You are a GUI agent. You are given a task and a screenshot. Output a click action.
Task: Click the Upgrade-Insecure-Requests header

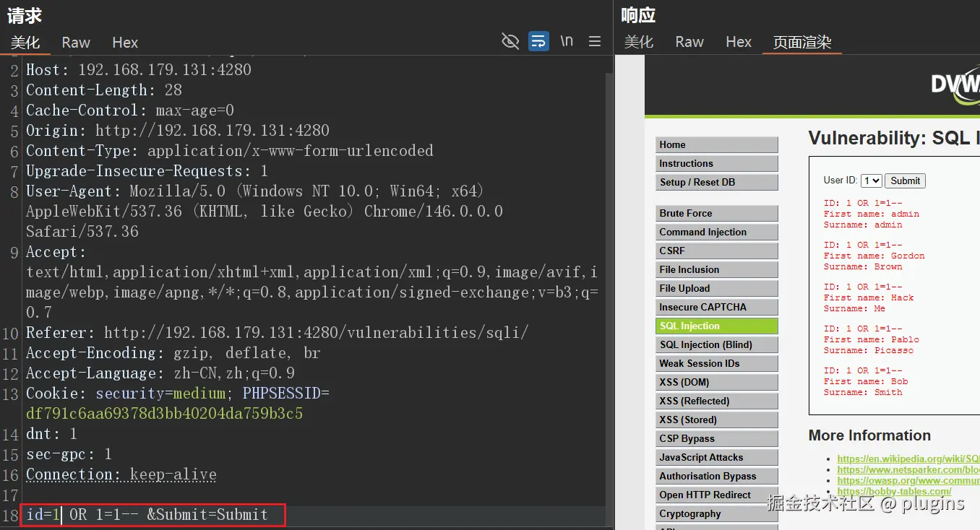(147, 171)
